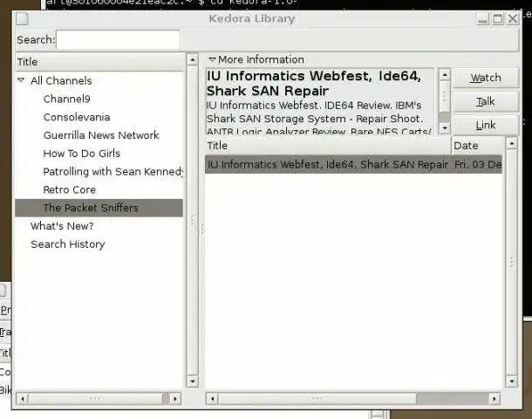Viewport: 532px width, 419px height.
Task: Open Patrolling with Sean Kennedy channel
Action: [113, 171]
